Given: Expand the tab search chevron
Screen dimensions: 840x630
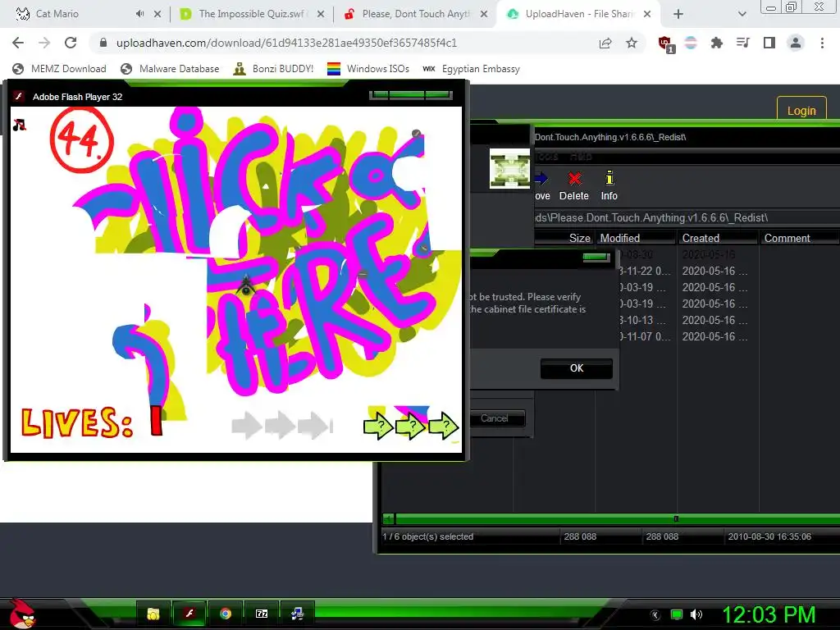Looking at the screenshot, I should click(x=742, y=14).
